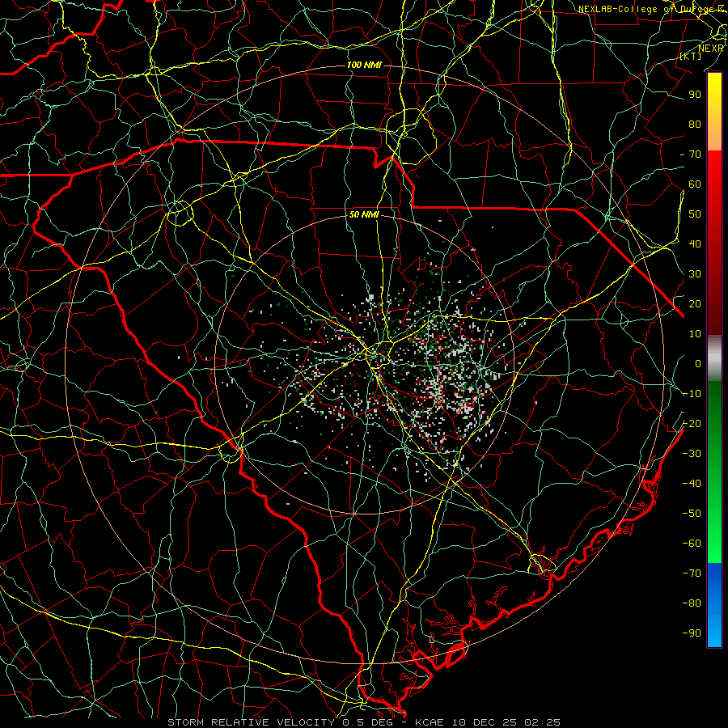The image size is (728, 728).
Task: Click the negative 20 legend value
Action: 692,424
